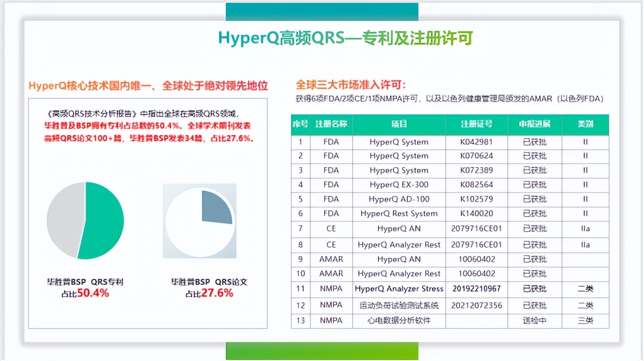Click the NMPA cell in row 13
The width and height of the screenshot is (644, 361).
coord(331,321)
